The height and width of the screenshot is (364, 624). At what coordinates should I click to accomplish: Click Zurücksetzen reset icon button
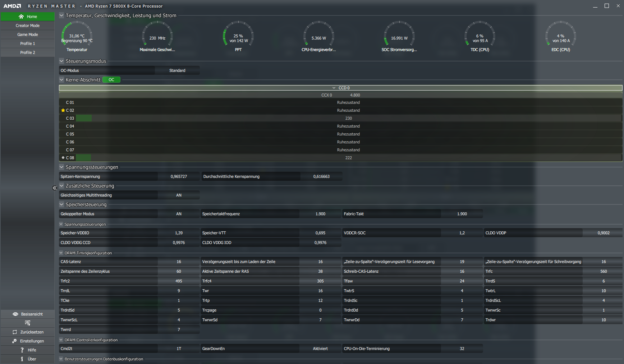click(x=28, y=332)
